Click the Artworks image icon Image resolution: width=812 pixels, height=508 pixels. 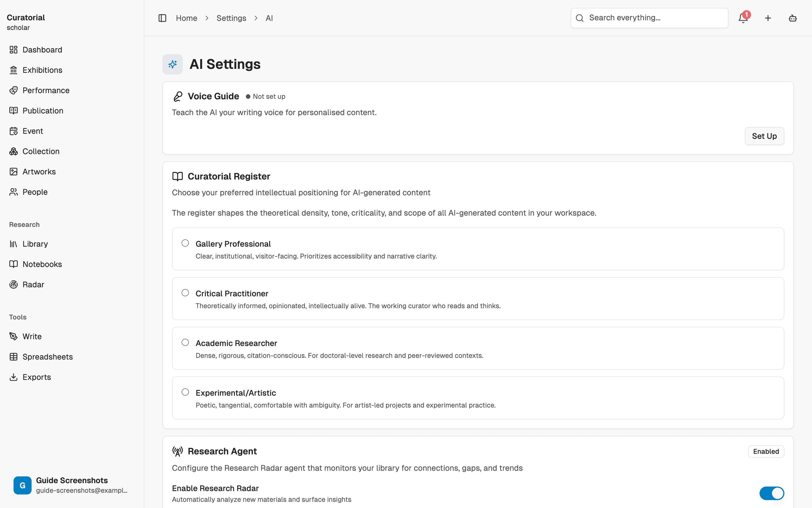click(14, 172)
